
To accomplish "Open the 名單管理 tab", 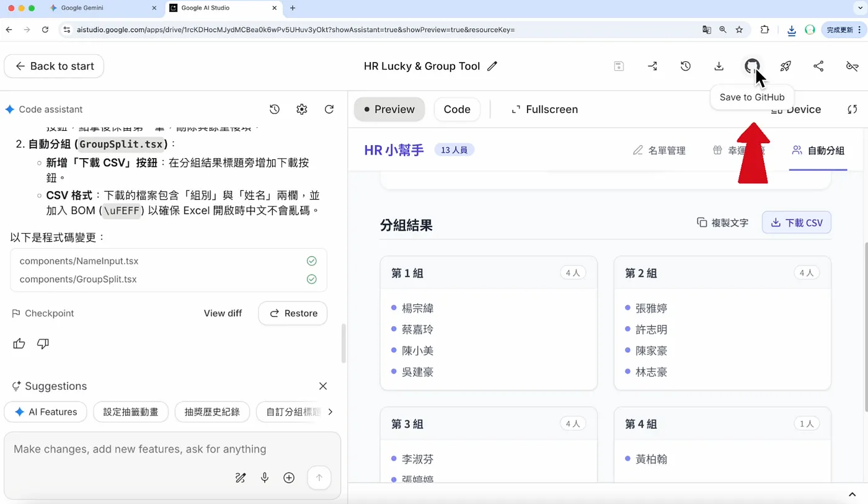I will pos(659,150).
